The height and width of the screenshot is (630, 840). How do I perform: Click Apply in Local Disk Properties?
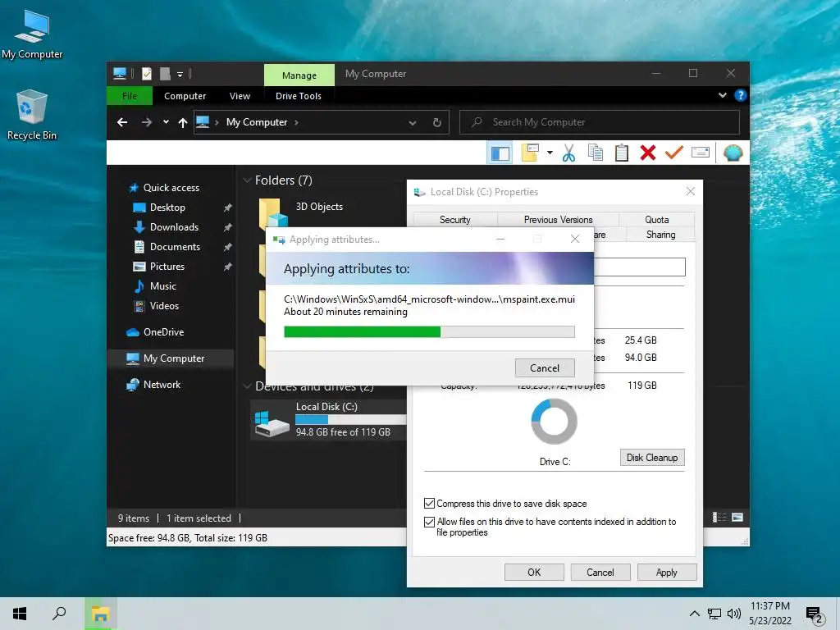[x=667, y=572]
